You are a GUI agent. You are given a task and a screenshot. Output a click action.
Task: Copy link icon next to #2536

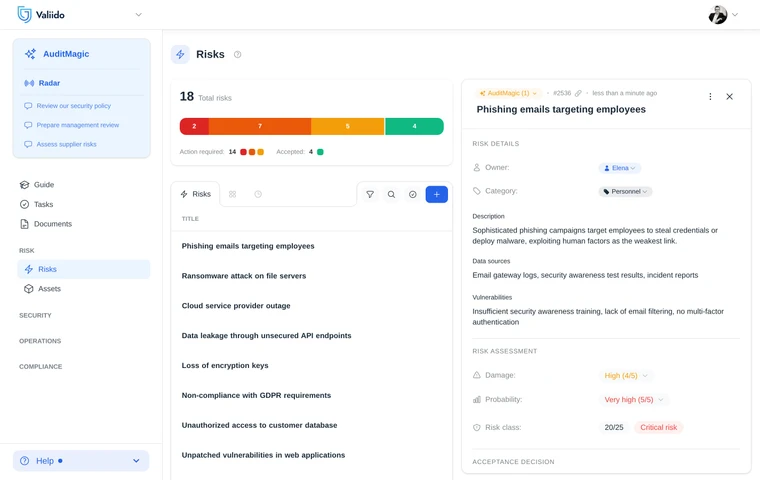point(578,93)
